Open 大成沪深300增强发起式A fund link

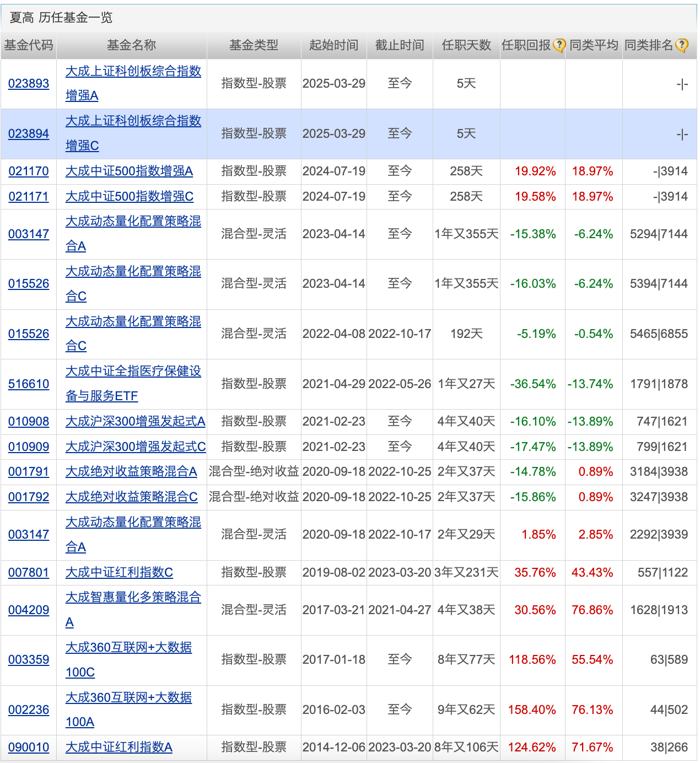[136, 422]
